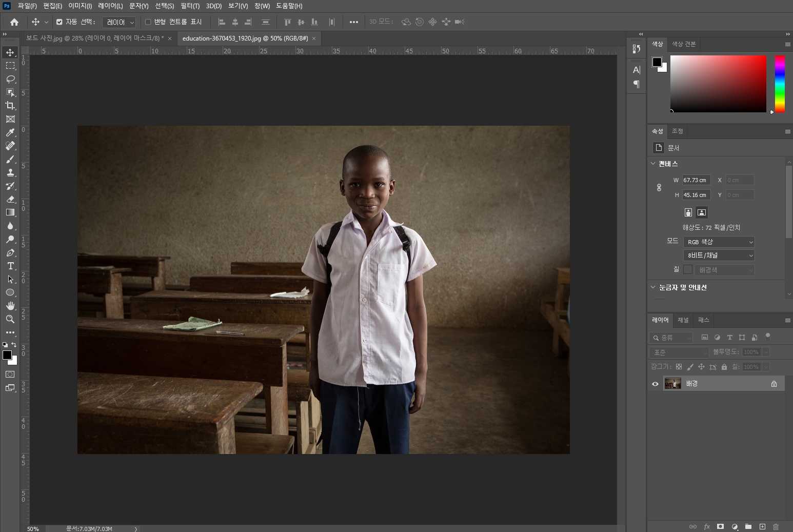Open 파일(F) menu

(27, 6)
